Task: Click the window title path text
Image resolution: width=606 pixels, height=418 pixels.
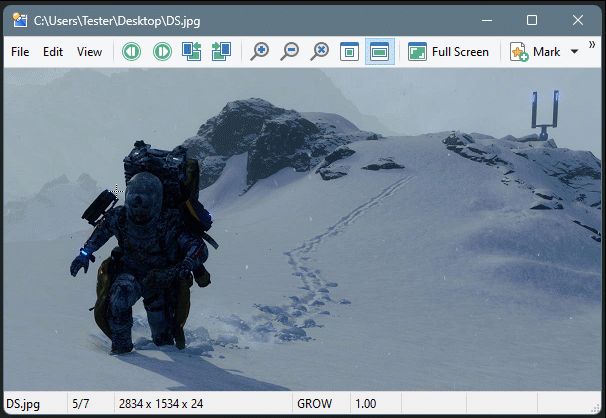Action: coord(117,20)
